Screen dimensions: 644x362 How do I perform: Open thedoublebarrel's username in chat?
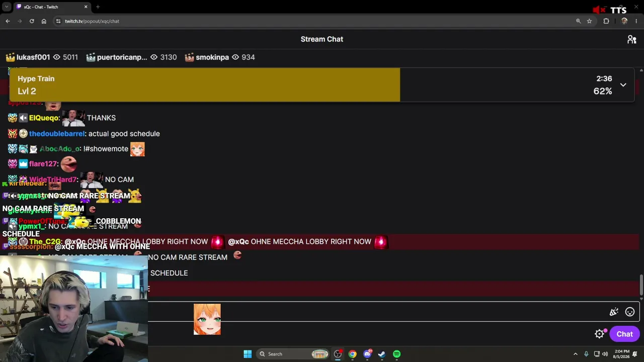tap(57, 134)
